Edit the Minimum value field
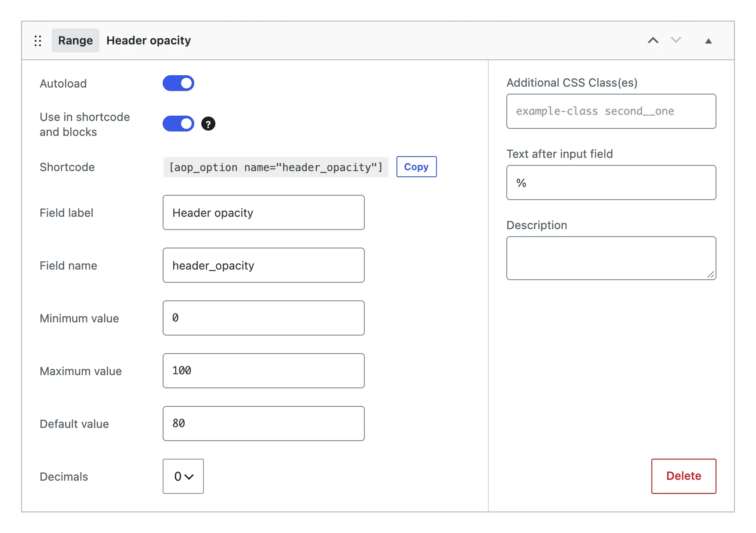 [264, 318]
